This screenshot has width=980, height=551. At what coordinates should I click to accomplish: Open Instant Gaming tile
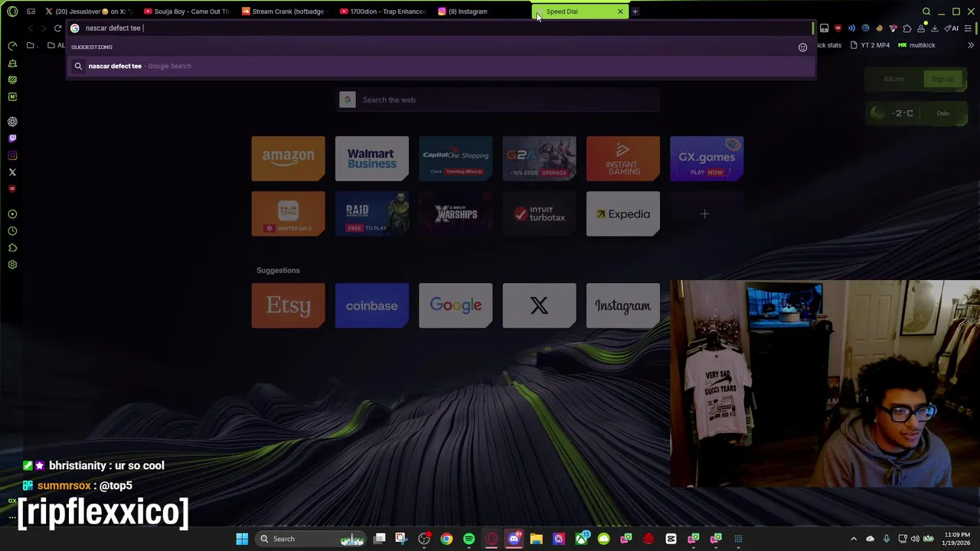pos(622,158)
